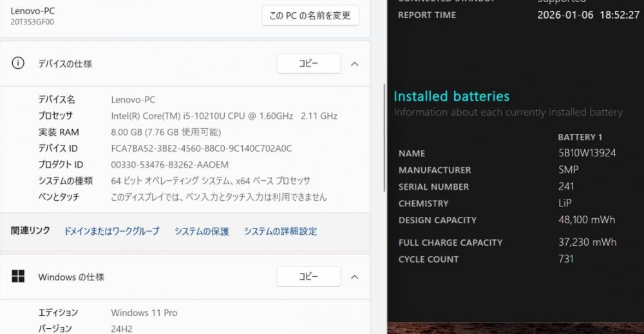
Task: Click the DESIGN CAPACITY label
Action: 437,220
